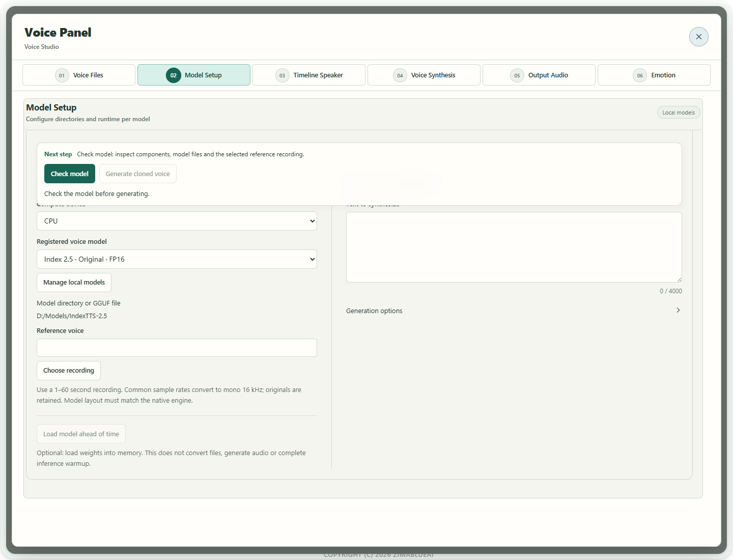This screenshot has height=560, width=733.
Task: Click the Choose recording button
Action: pyautogui.click(x=69, y=371)
